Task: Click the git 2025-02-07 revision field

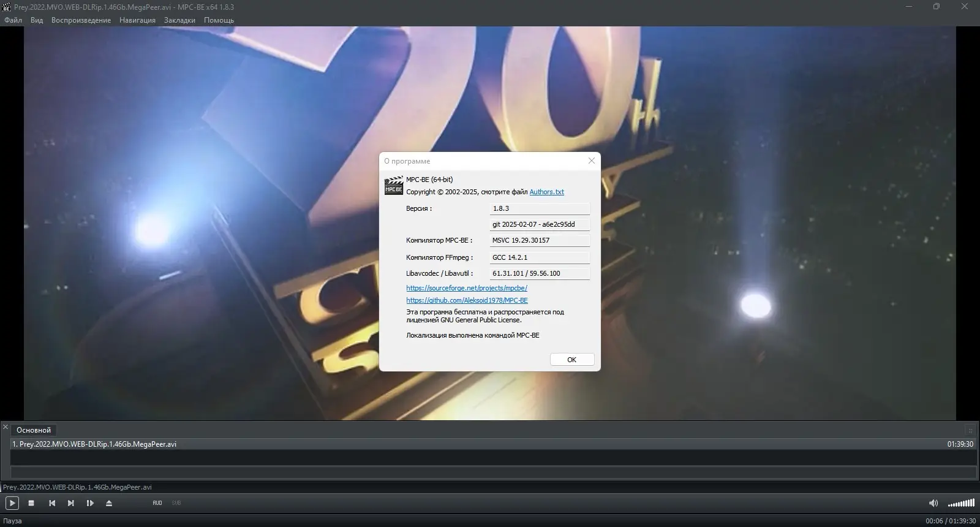Action: [x=540, y=224]
